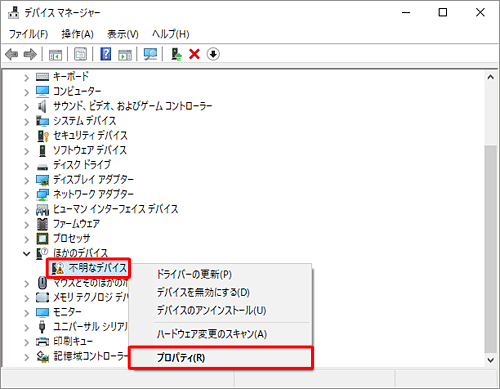500x389 pixels.
Task: Expand the ディスク ドライブ node
Action: tap(27, 166)
